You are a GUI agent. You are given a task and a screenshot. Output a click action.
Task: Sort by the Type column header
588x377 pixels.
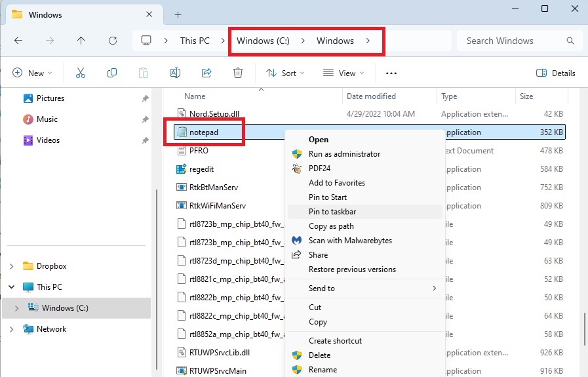[x=449, y=96]
